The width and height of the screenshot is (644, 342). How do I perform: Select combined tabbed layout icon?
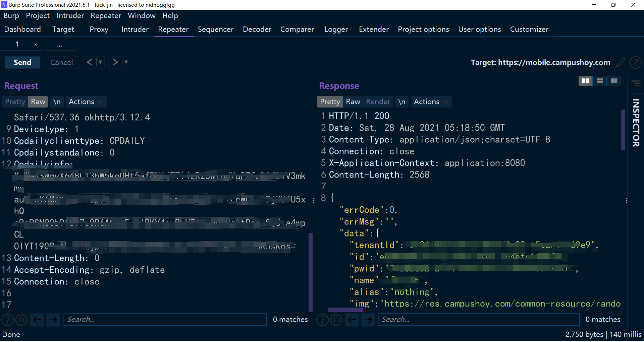click(x=614, y=81)
